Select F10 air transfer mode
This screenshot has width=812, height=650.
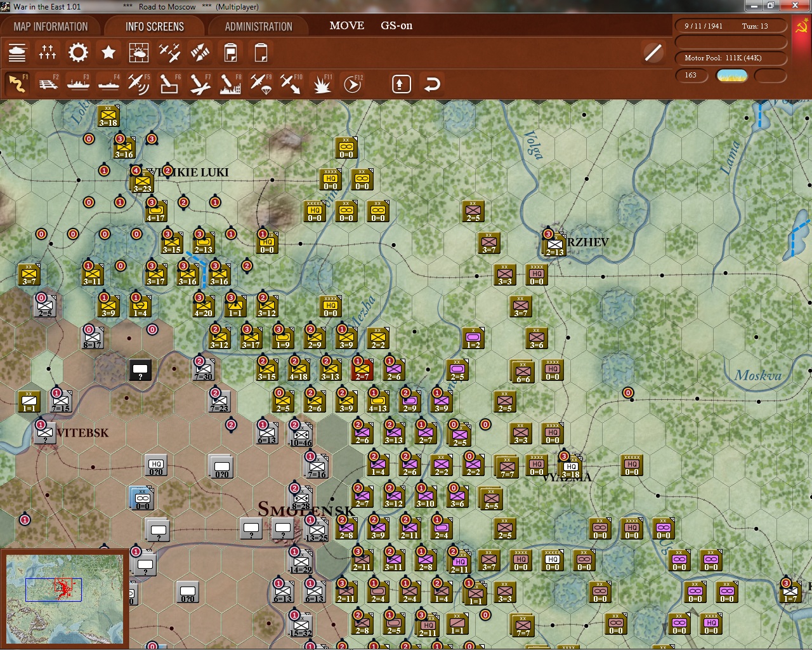click(291, 84)
